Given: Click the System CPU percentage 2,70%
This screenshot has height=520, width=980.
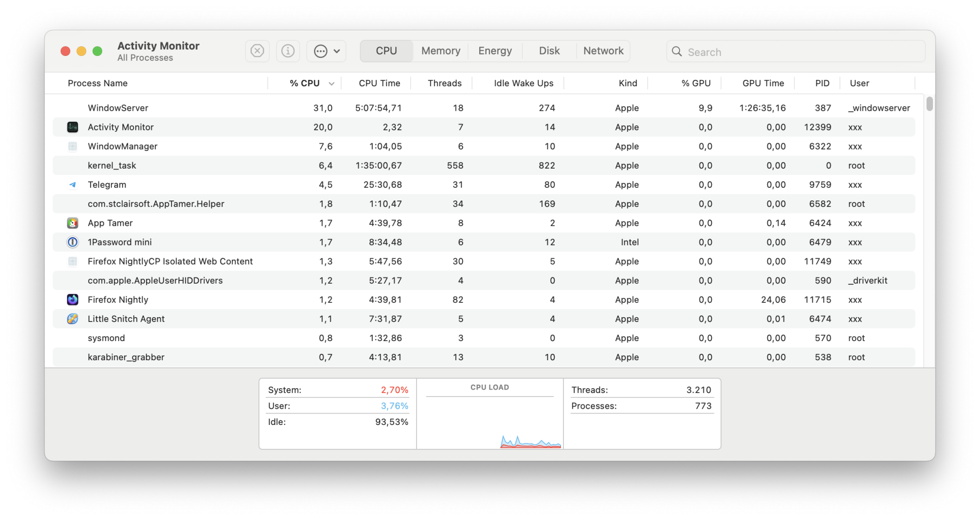Looking at the screenshot, I should pos(394,390).
